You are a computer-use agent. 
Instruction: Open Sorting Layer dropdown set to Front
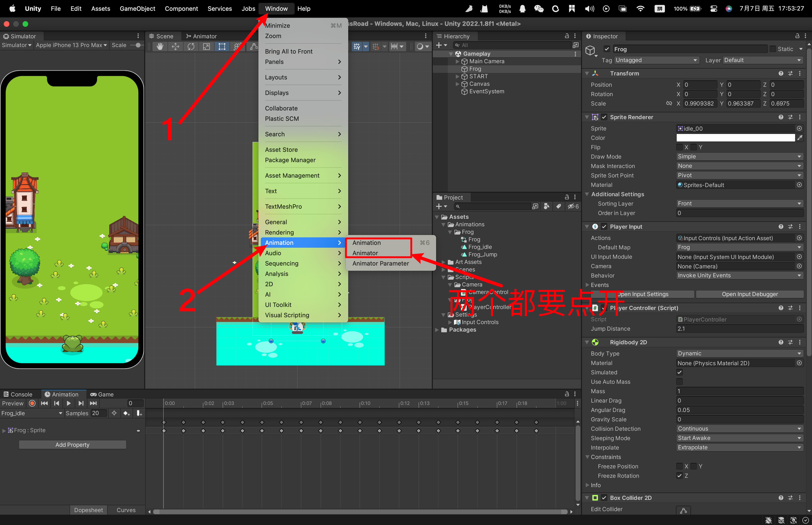(739, 204)
